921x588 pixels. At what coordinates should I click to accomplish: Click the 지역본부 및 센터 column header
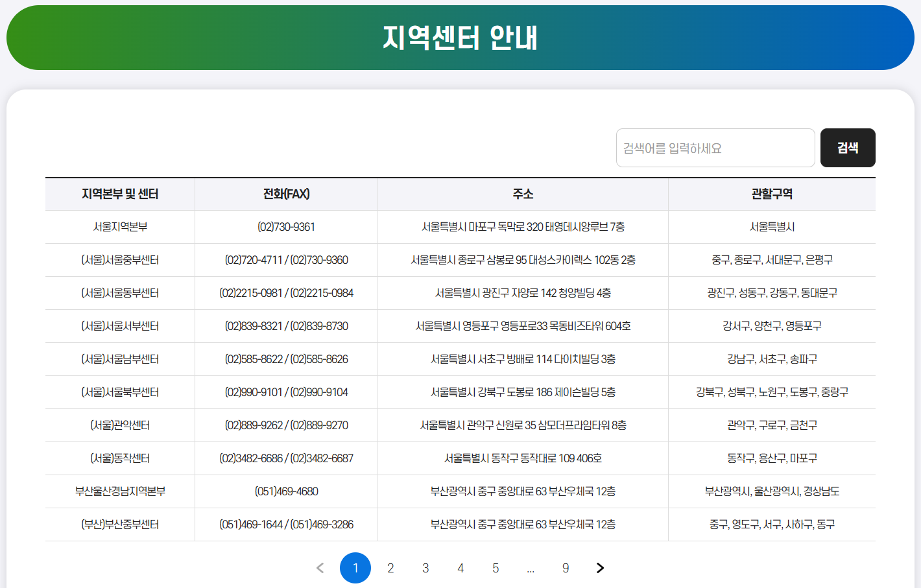coord(119,193)
